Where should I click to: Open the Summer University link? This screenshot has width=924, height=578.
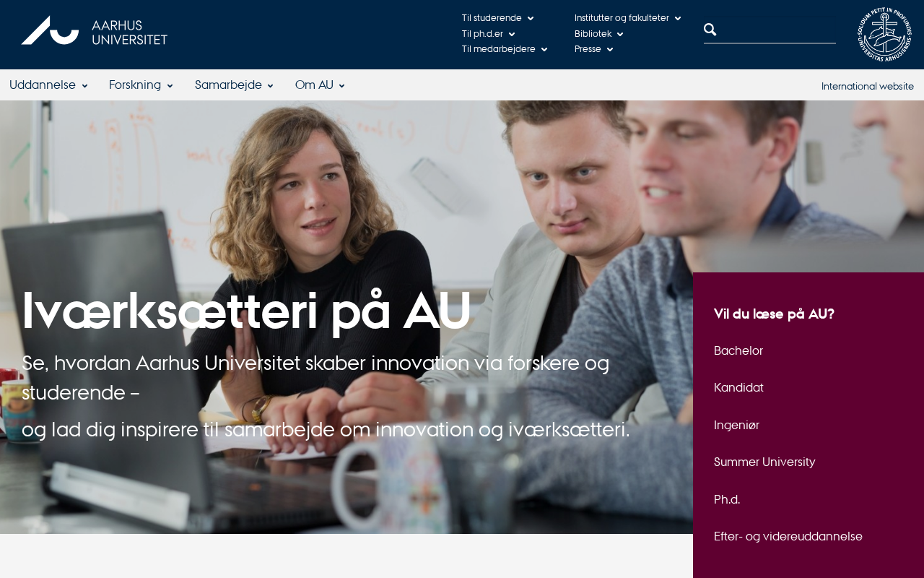(764, 462)
